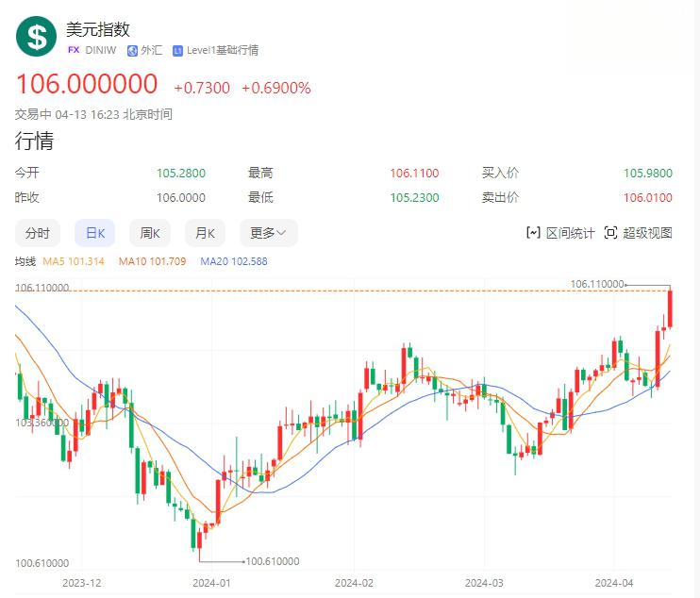Click the FX market tag icon

[74, 50]
